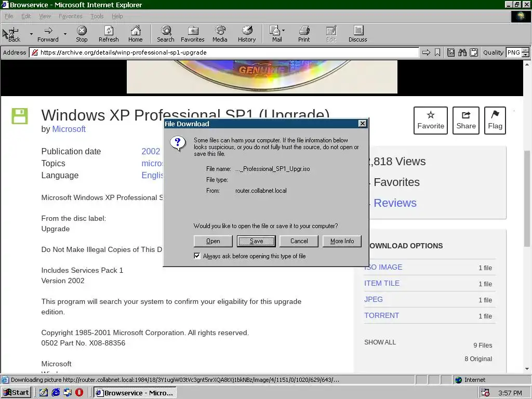This screenshot has width=532, height=399.
Task: Launch Opera from the quick launch bar
Action: tap(79, 393)
